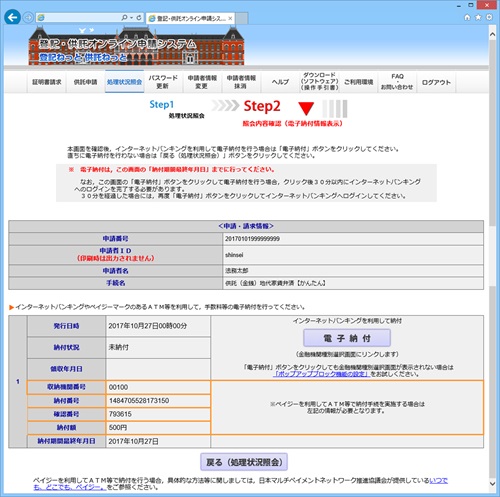Open the ポップアップブロック機能の設定 link
Viewport: 500px width, 497px height.
coord(322,374)
